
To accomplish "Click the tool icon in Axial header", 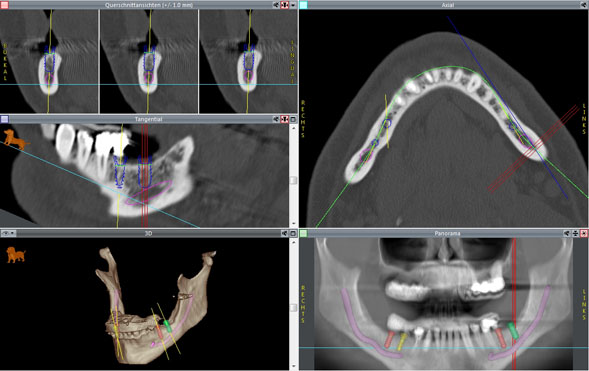I will (583, 5).
